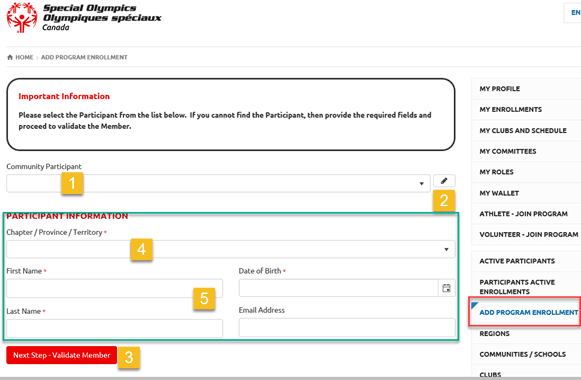Click the PARTICIPANT INFORMATION heading
Viewport: 581px width, 380px height.
tap(67, 216)
